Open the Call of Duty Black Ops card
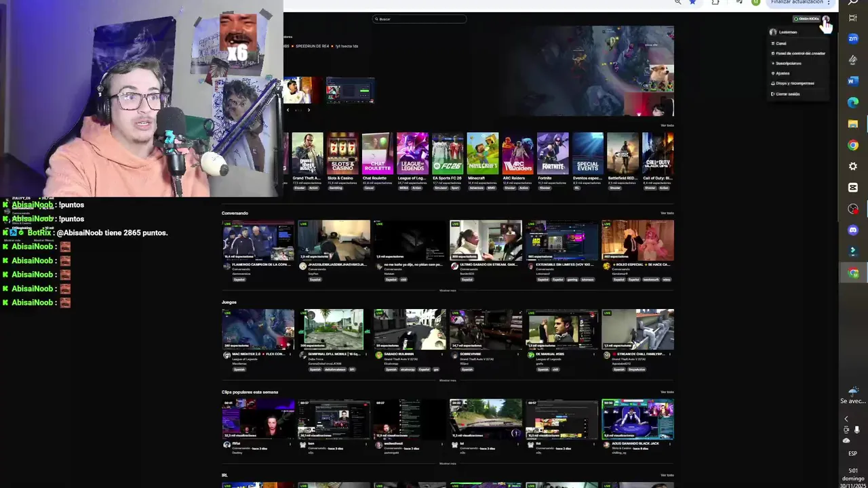868x488 pixels. coord(658,154)
